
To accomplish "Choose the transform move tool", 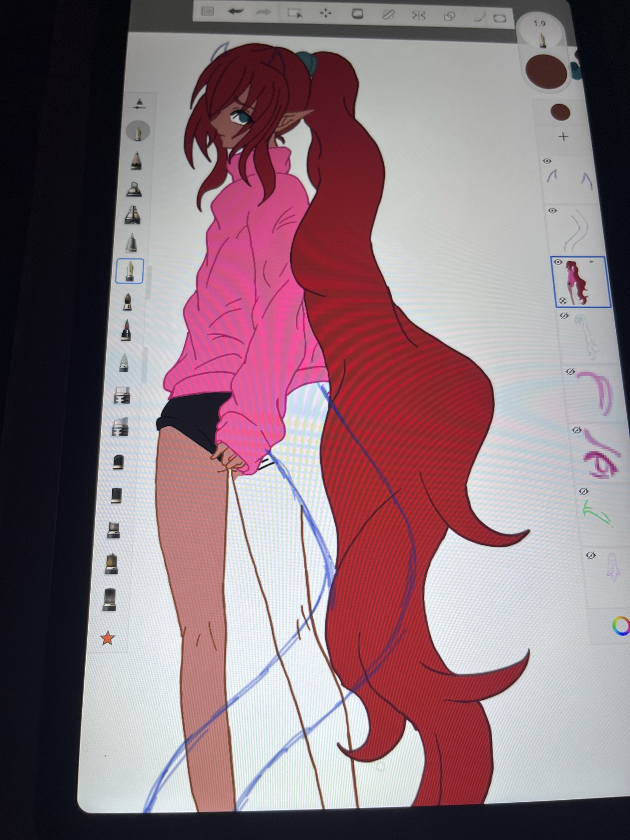I will click(x=325, y=14).
